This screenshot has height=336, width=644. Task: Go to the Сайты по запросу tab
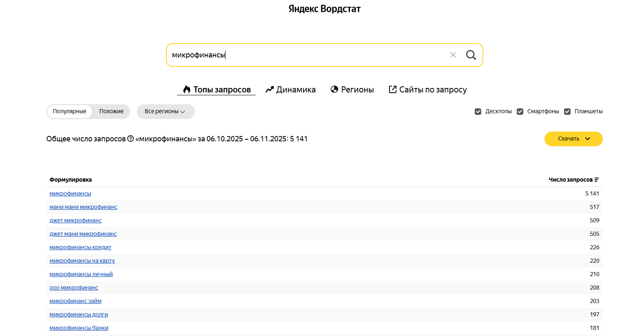[x=428, y=90]
